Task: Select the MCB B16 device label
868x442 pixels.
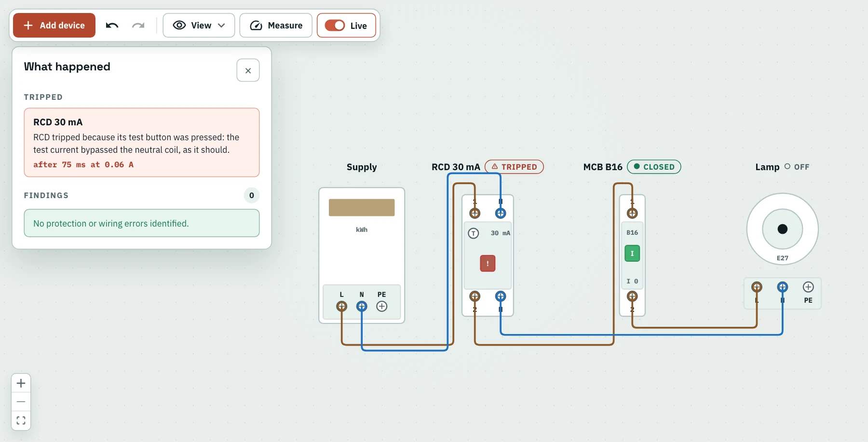Action: [603, 167]
